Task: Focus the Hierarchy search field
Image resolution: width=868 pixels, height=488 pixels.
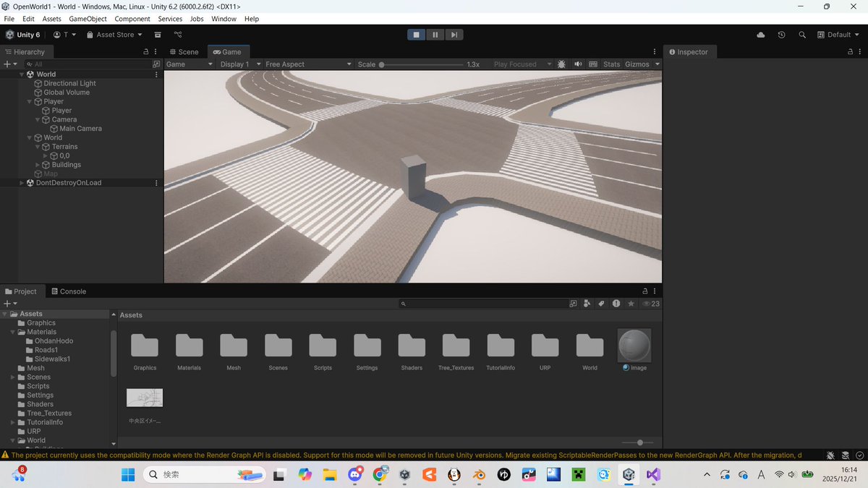Action: [87, 64]
